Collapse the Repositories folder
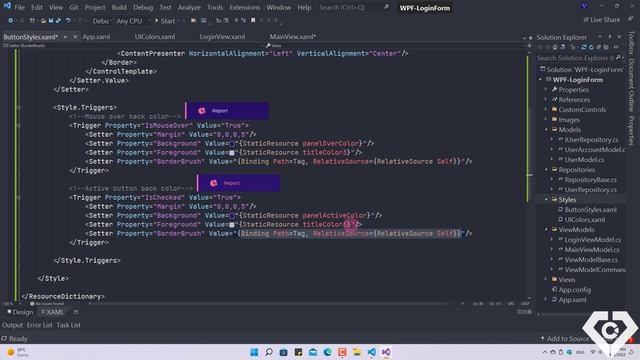This screenshot has width=640, height=360. coord(546,169)
